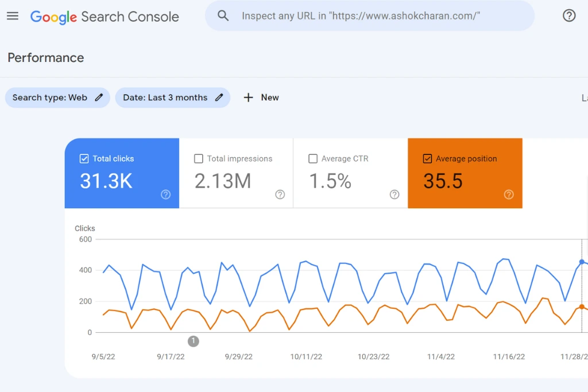Enable the Average CTR checkbox
This screenshot has width=588, height=392.
pyautogui.click(x=313, y=159)
